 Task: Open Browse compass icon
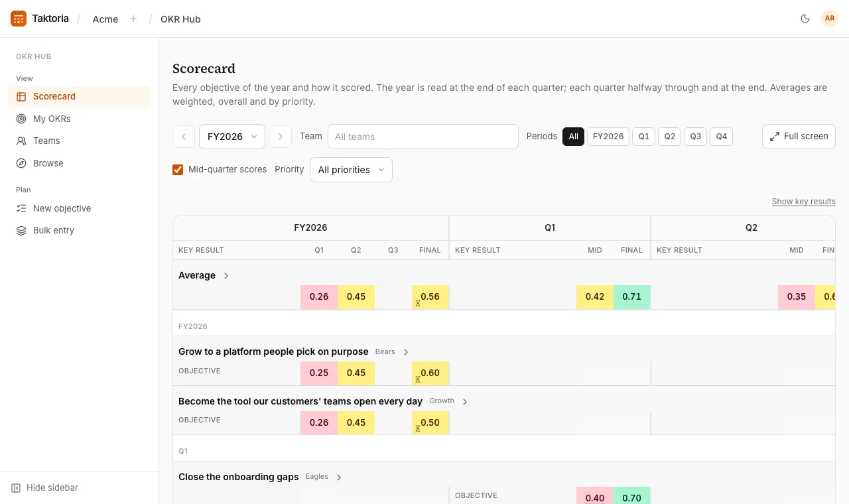21,163
